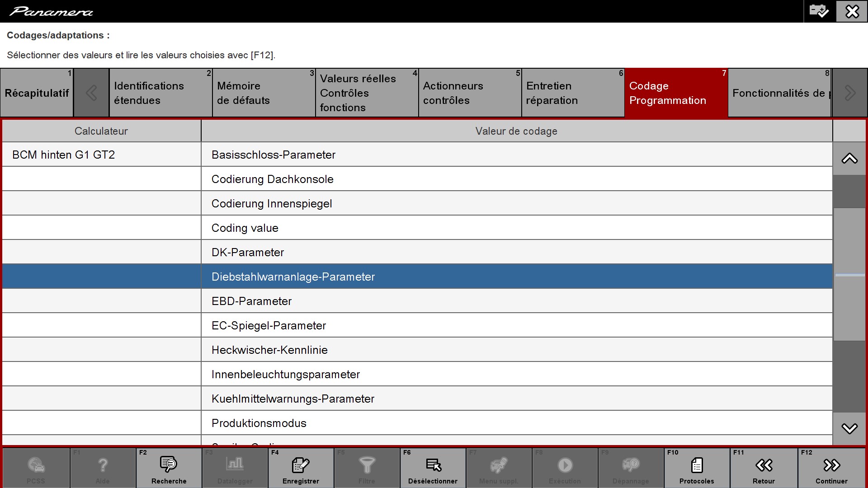Click Menu suppl. F7 icon
Screen dimensions: 868x488
(499, 468)
